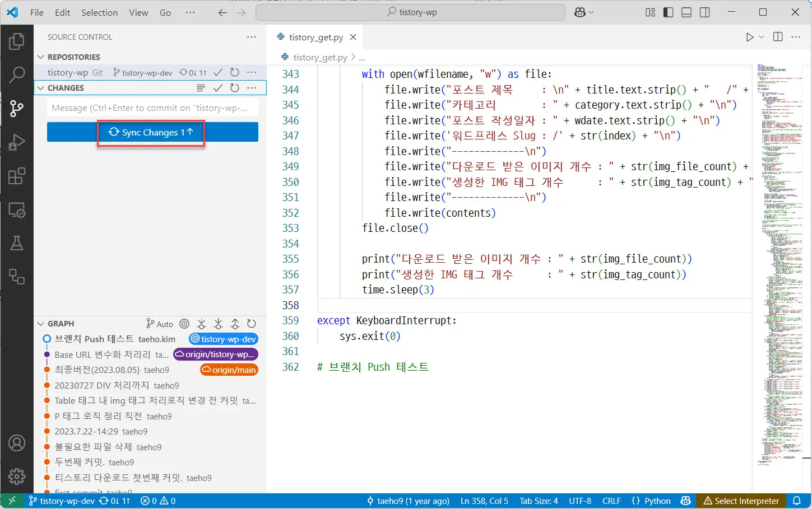
Task: Run the Python file using the play icon
Action: click(749, 36)
